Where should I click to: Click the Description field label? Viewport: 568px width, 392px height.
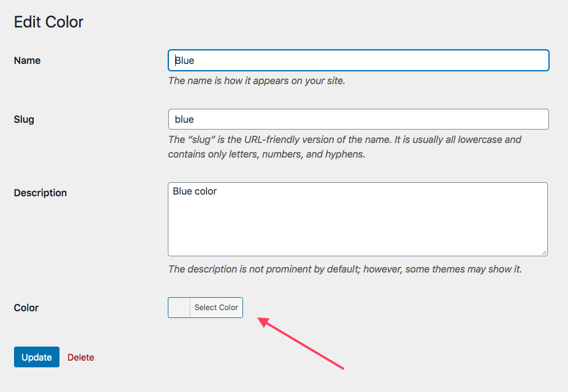coord(40,193)
